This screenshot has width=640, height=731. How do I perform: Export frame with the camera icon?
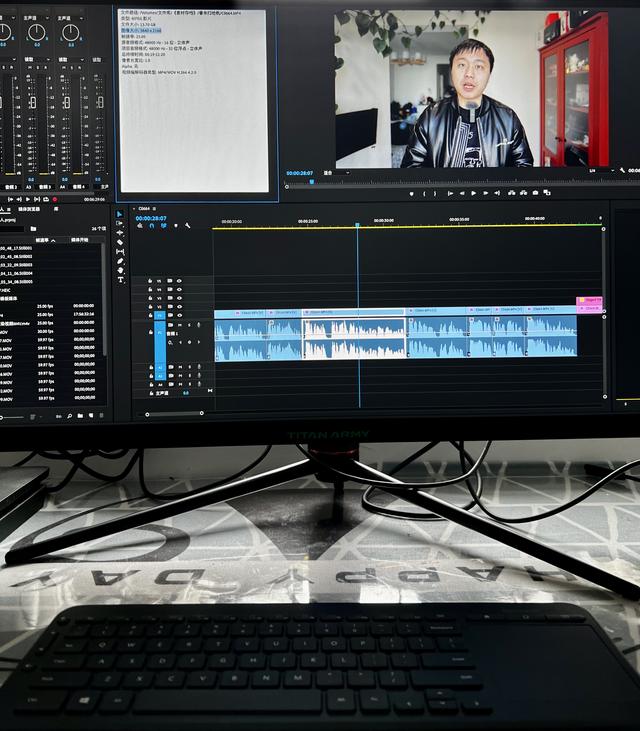click(x=535, y=193)
